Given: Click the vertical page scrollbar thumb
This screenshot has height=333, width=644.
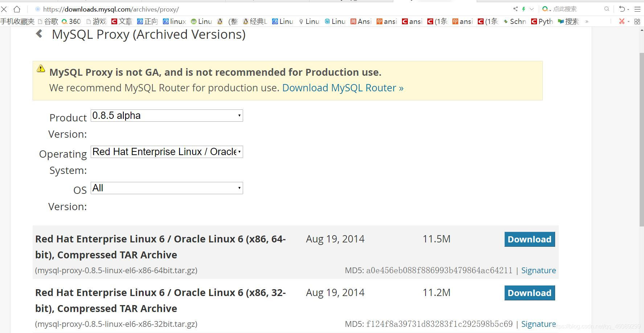Looking at the screenshot, I should coord(641,140).
